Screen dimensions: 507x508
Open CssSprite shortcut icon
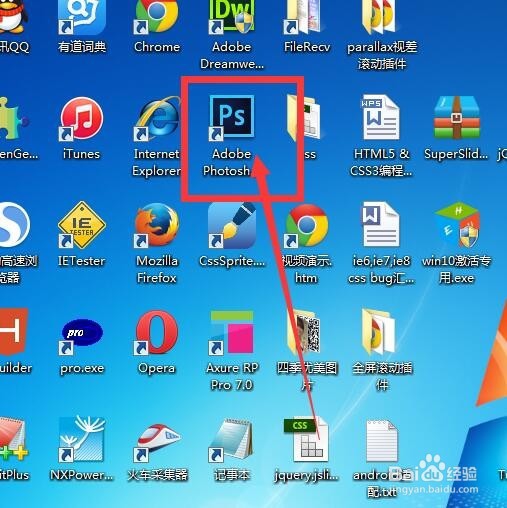tap(232, 225)
